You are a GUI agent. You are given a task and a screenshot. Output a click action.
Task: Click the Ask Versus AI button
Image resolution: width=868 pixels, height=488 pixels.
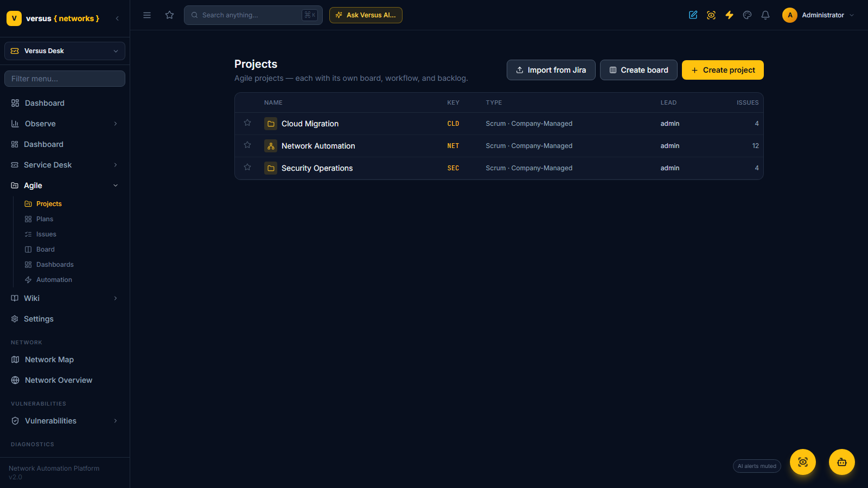(366, 15)
